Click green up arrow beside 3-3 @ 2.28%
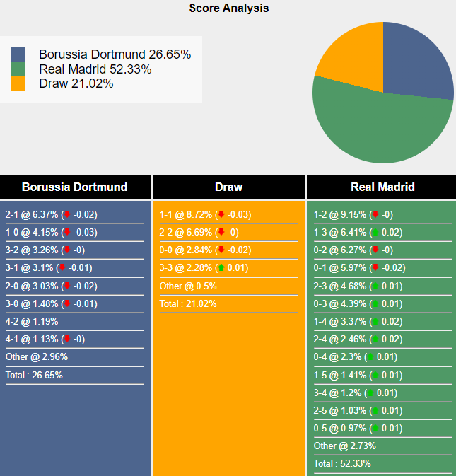 221,268
